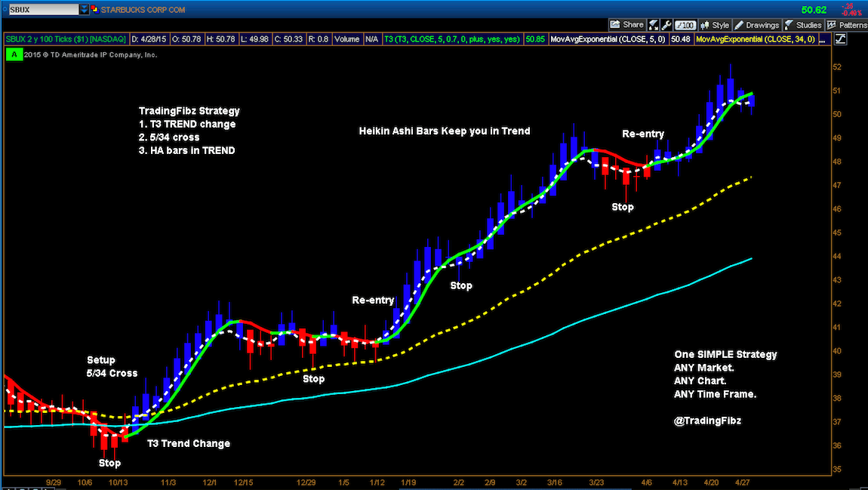Click the chart icon on Patterns
The height and width of the screenshot is (490, 868).
[x=832, y=25]
